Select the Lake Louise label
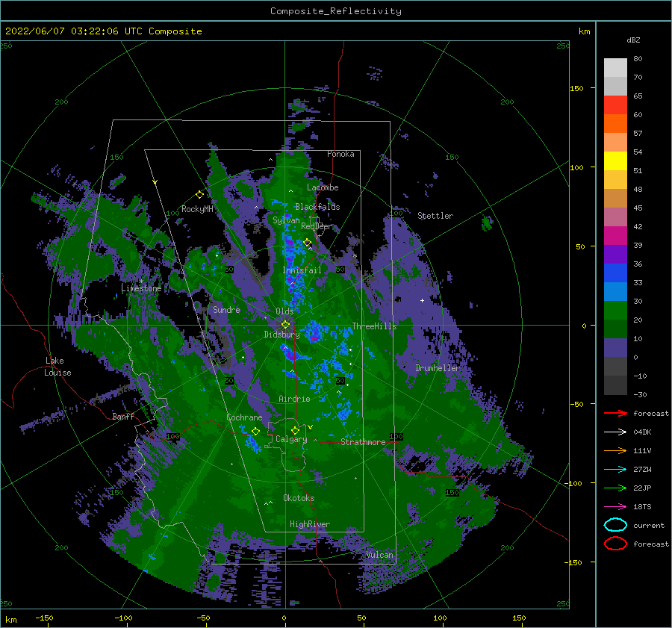This screenshot has width=672, height=628. point(57,367)
